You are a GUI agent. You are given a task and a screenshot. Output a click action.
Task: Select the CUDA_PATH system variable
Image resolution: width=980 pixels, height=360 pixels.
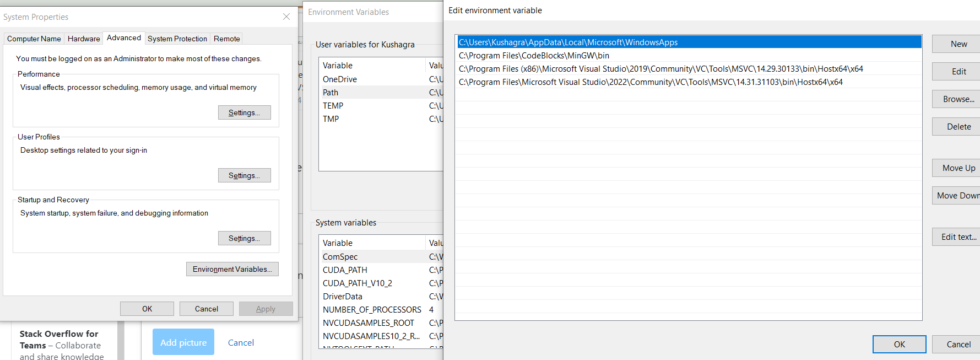[x=381, y=270]
